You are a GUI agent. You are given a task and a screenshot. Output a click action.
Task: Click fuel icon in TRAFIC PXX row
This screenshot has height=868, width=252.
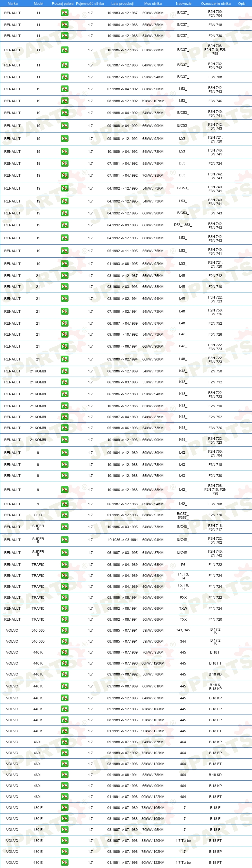[65, 597]
